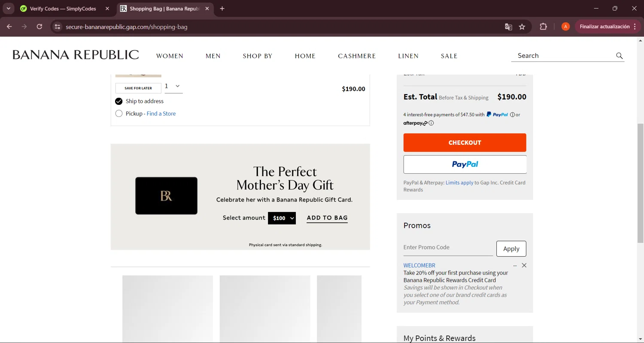Open new tab with plus icon
The image size is (644, 343).
[x=222, y=9]
